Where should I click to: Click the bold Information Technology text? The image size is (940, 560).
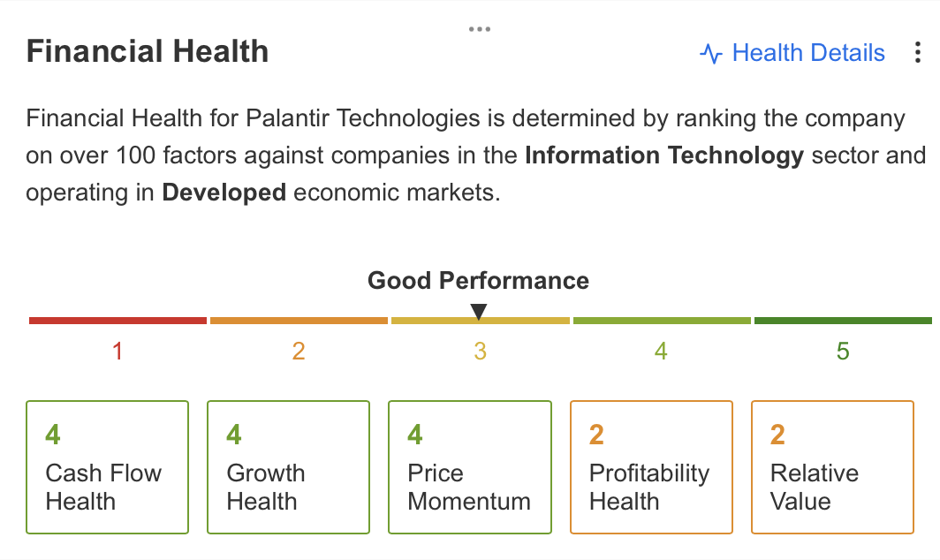click(x=664, y=155)
